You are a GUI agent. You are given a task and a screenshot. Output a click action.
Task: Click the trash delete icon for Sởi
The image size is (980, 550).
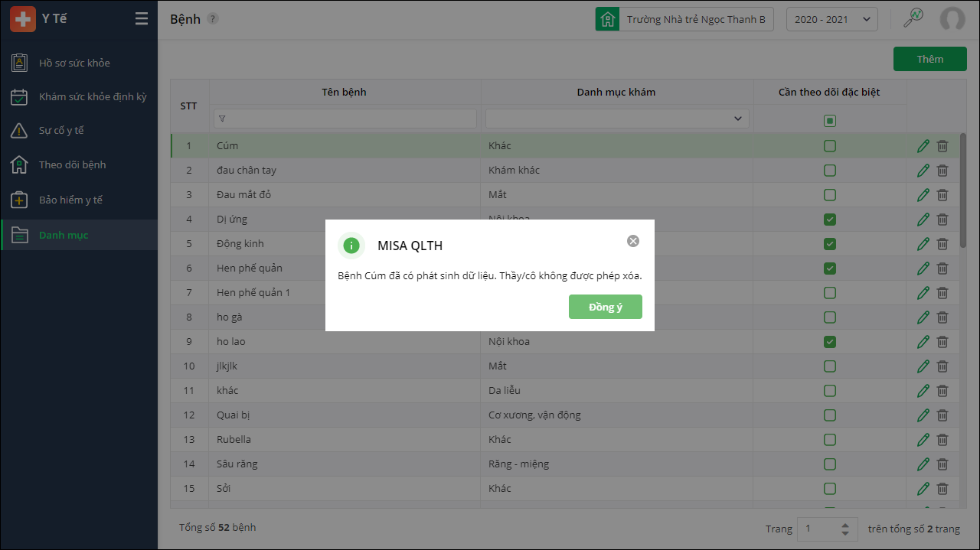(x=942, y=489)
